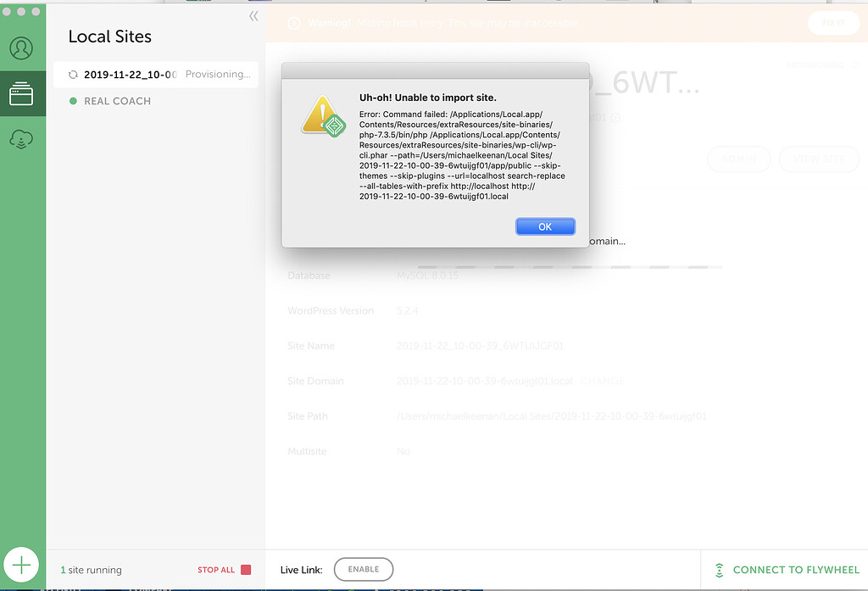
Task: Click CHANGE next to Site Domain
Action: (603, 381)
